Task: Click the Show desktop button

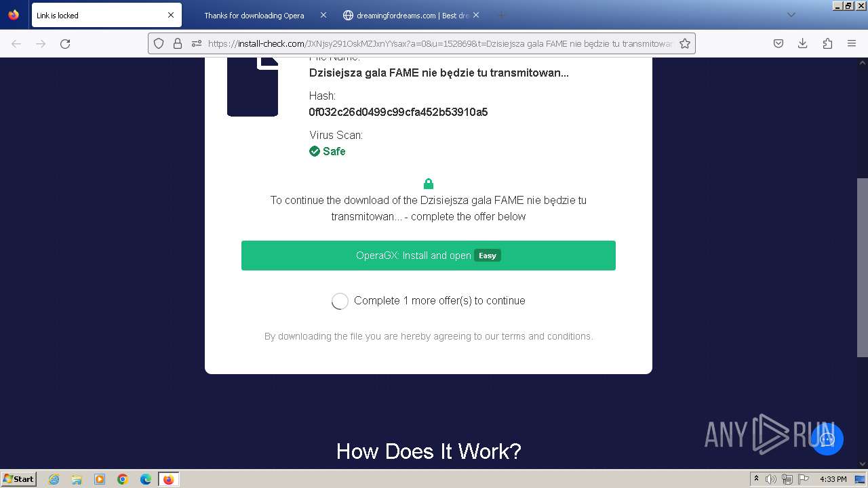Action: point(861,479)
